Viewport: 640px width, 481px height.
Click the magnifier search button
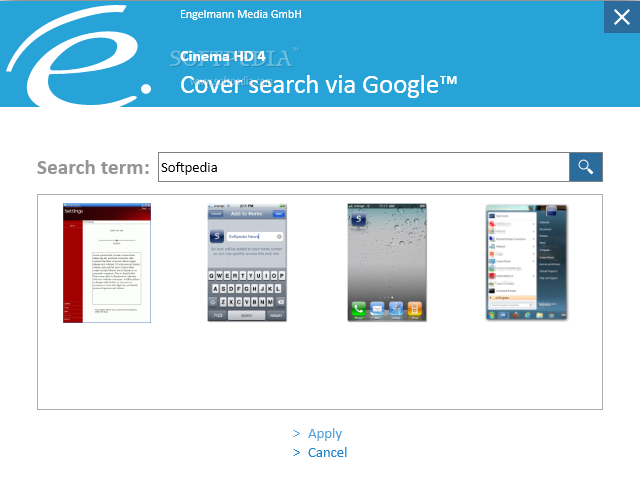tap(586, 167)
